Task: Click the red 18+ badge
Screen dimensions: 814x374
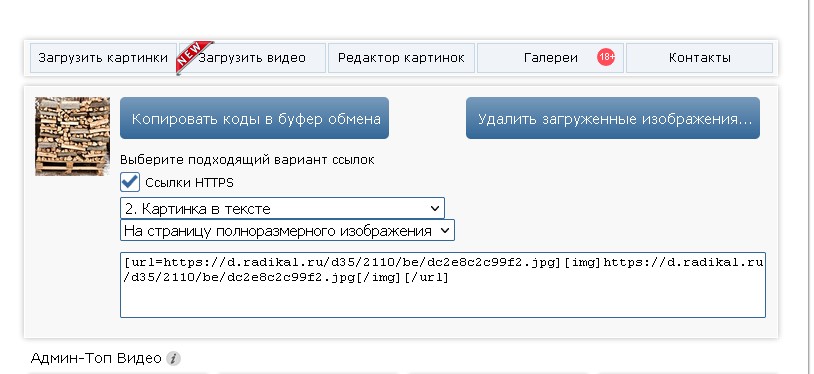Action: [606, 57]
